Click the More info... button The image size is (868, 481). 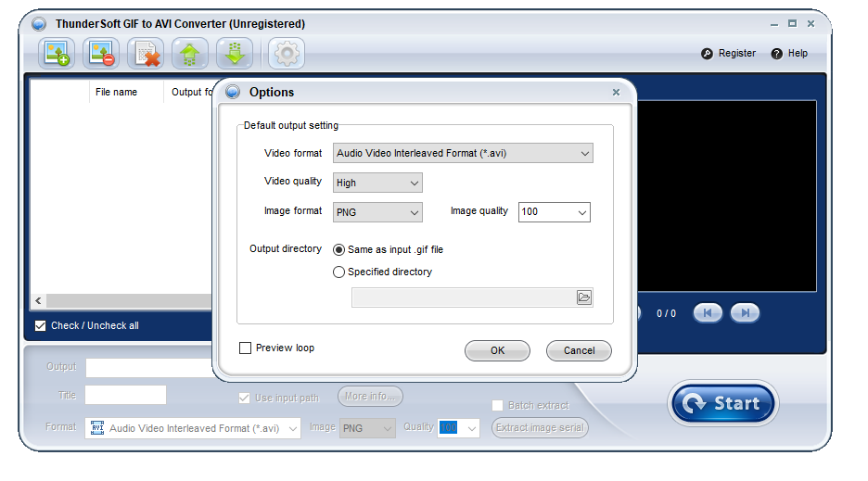tap(370, 397)
